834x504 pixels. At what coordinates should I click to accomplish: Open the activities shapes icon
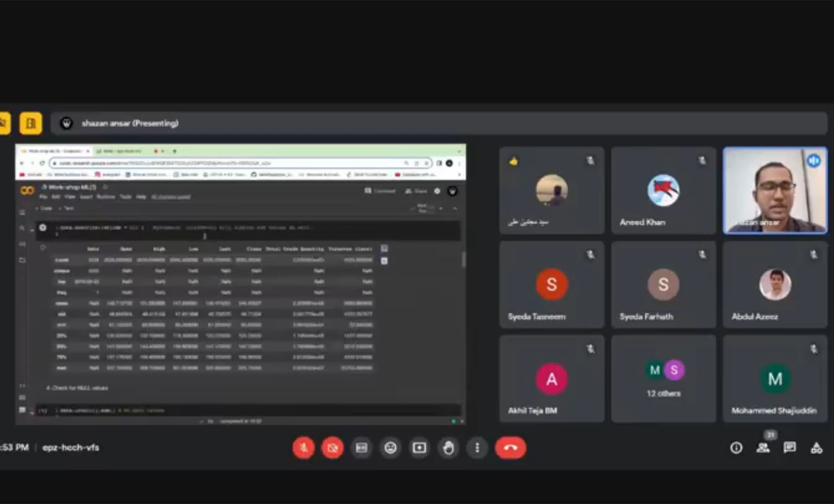tap(816, 448)
